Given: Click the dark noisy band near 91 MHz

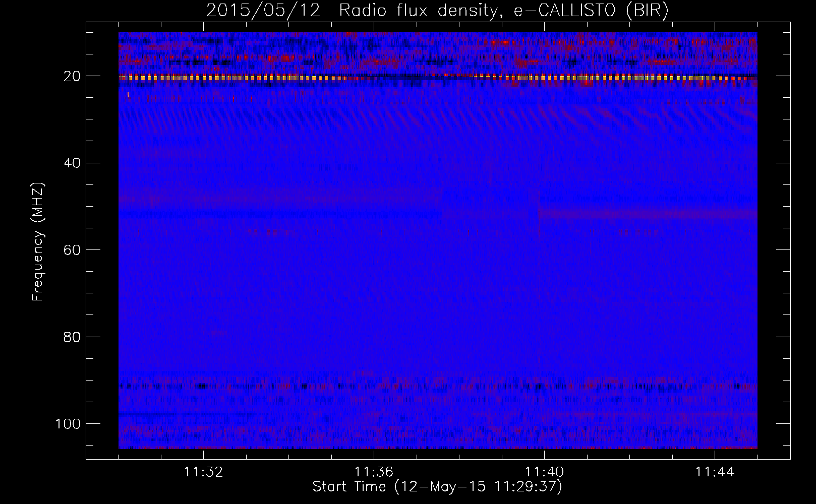Looking at the screenshot, I should [438, 387].
